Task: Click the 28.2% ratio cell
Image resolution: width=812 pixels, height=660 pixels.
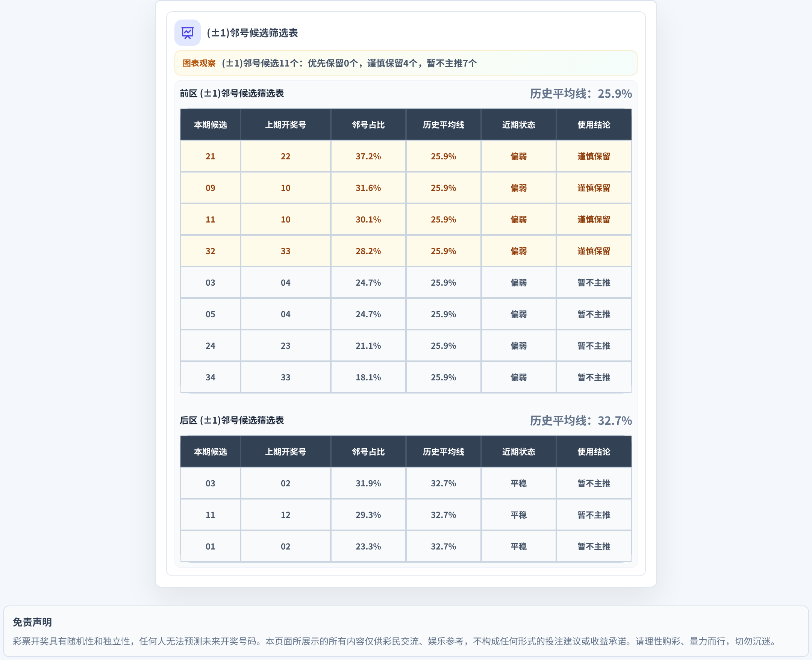Action: click(368, 251)
